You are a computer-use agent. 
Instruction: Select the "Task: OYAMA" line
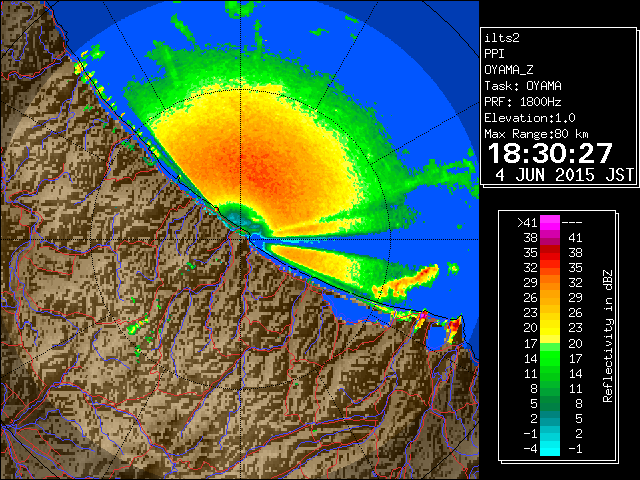click(523, 86)
